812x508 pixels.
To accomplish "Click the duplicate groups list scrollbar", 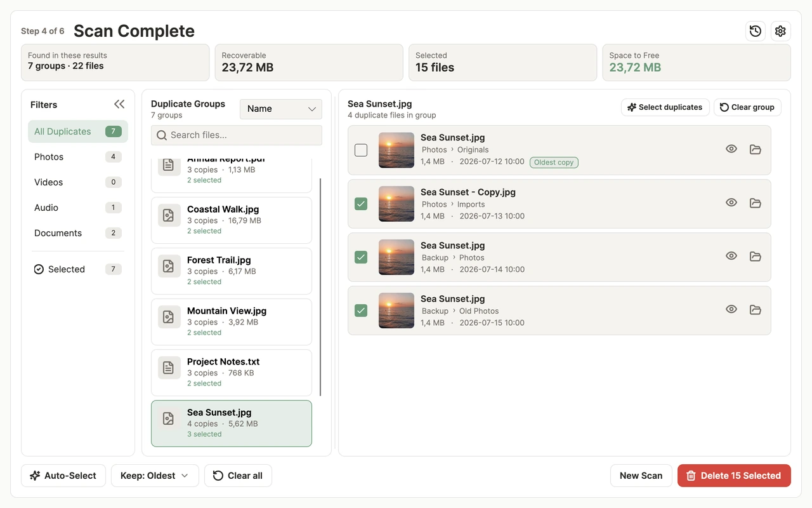I will click(320, 287).
